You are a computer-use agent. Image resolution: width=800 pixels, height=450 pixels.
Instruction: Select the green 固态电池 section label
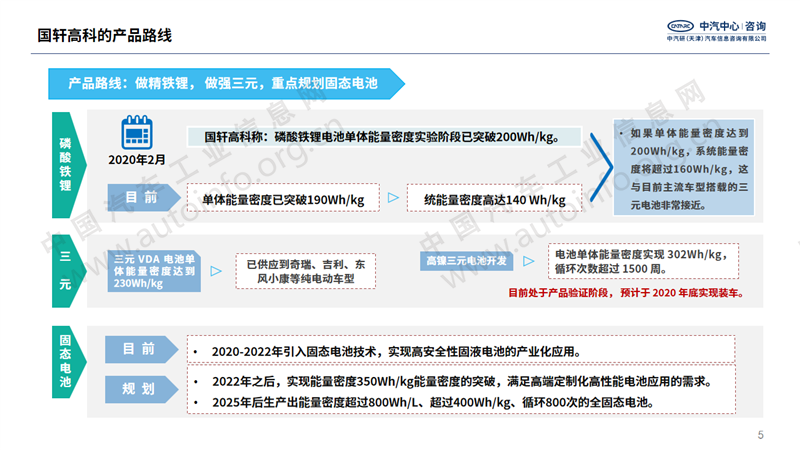click(x=69, y=362)
